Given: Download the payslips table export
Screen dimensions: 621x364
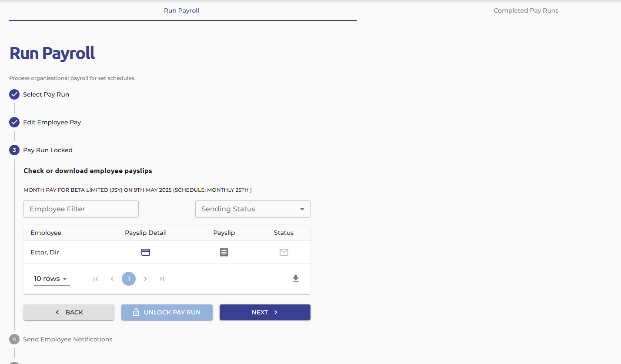Looking at the screenshot, I should click(296, 279).
